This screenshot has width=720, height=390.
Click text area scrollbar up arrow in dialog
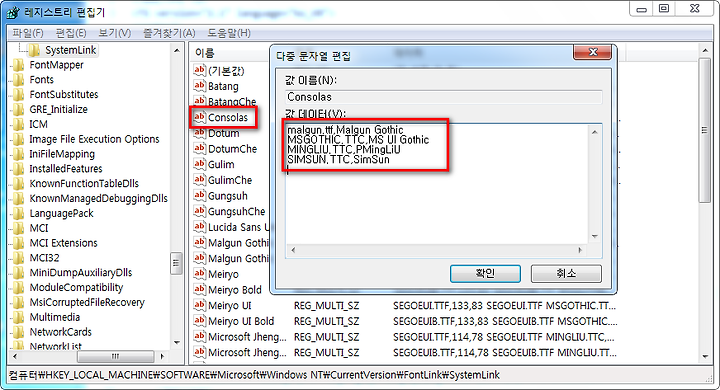pos(595,132)
